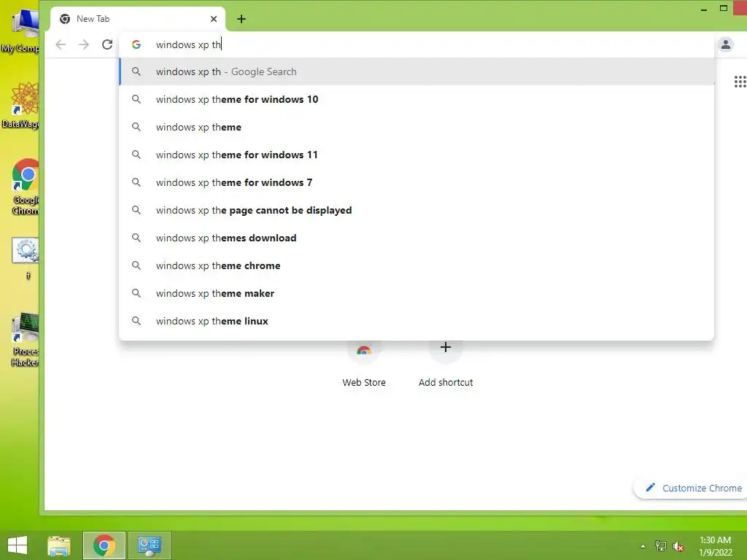The width and height of the screenshot is (747, 560).
Task: Open the Google apps grid
Action: [740, 82]
